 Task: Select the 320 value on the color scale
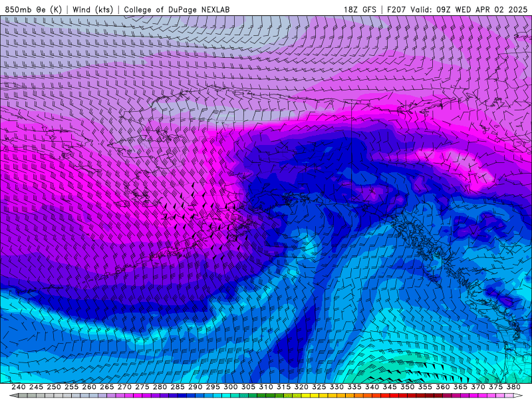301,387
